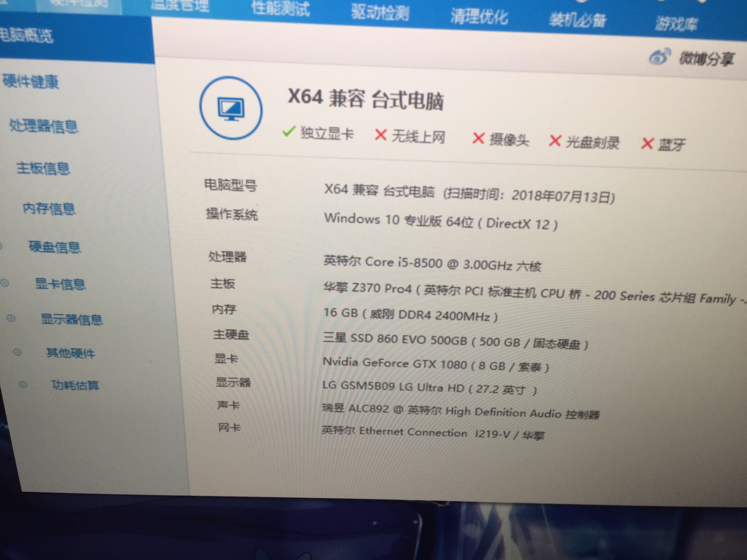Click the bullet icon beside 其他硬件

[17, 353]
